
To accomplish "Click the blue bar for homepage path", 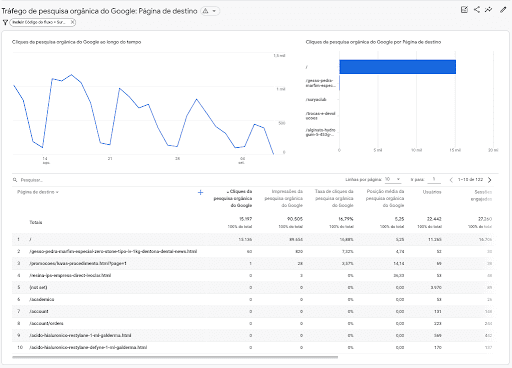I will click(x=398, y=67).
